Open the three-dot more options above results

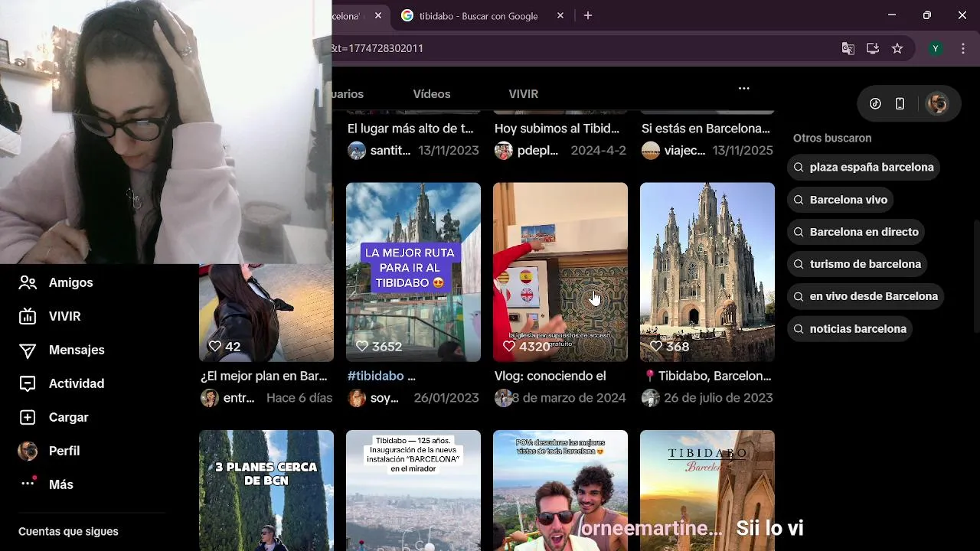(744, 88)
